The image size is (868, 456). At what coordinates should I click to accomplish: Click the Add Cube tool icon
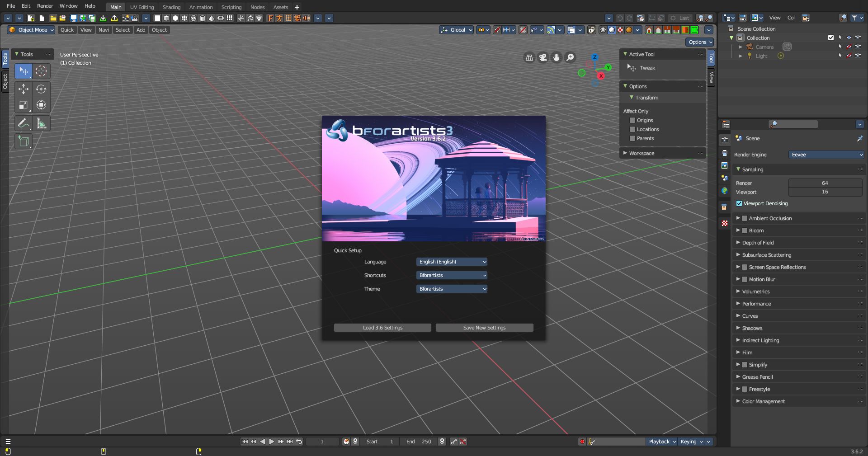tap(23, 141)
